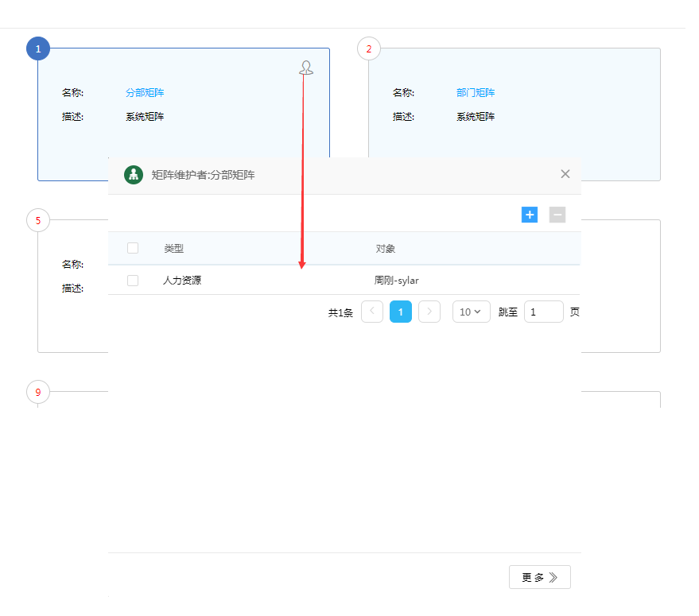Select page 1 in pagination
Viewport: 699px width, 616px height.
click(401, 312)
